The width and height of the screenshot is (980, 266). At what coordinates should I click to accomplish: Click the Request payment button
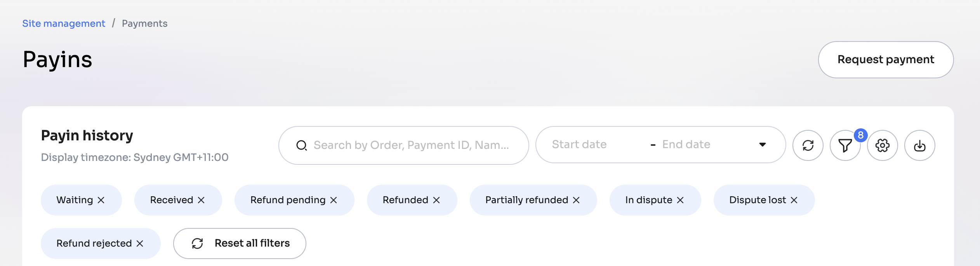click(x=886, y=60)
